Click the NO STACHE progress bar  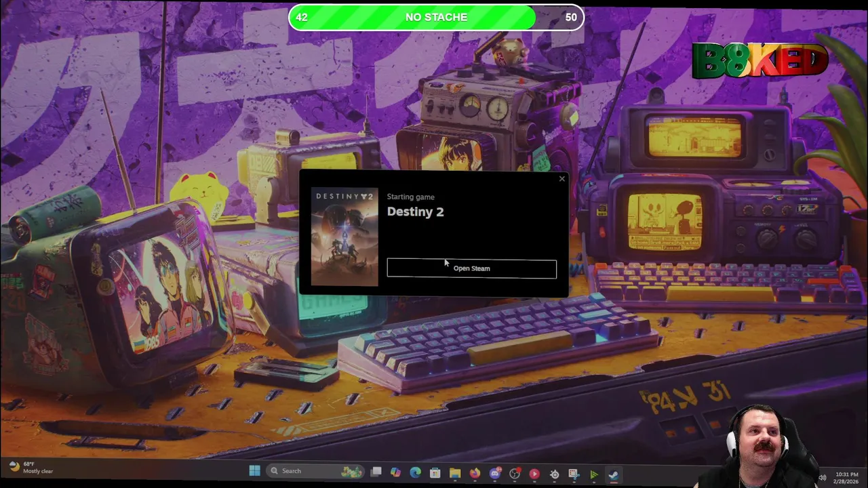pyautogui.click(x=436, y=18)
